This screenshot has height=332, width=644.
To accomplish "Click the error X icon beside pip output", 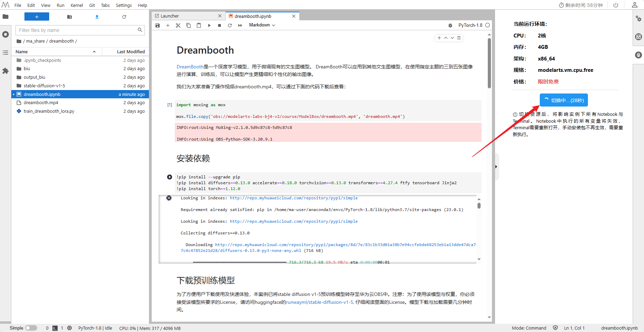I will (169, 198).
